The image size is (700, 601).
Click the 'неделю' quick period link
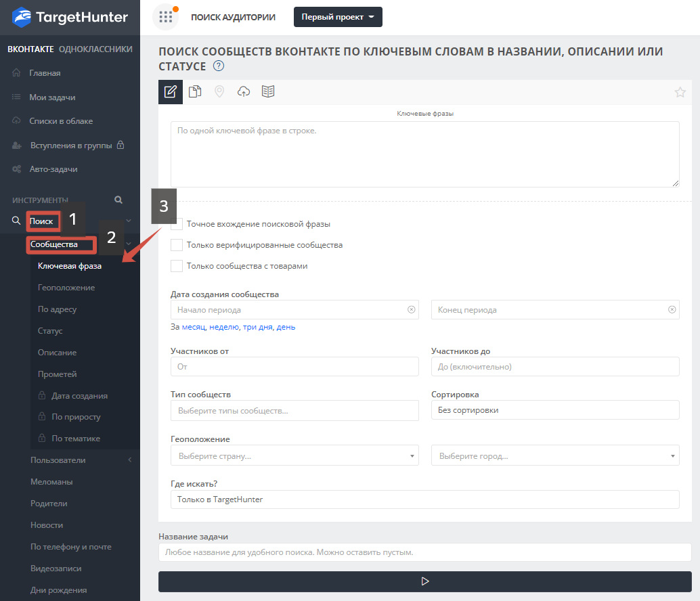click(x=223, y=327)
